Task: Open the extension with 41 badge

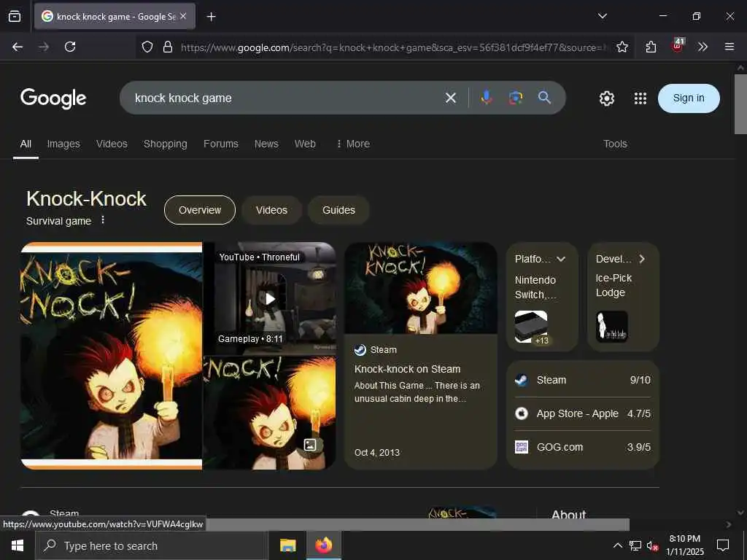Action: tap(678, 46)
